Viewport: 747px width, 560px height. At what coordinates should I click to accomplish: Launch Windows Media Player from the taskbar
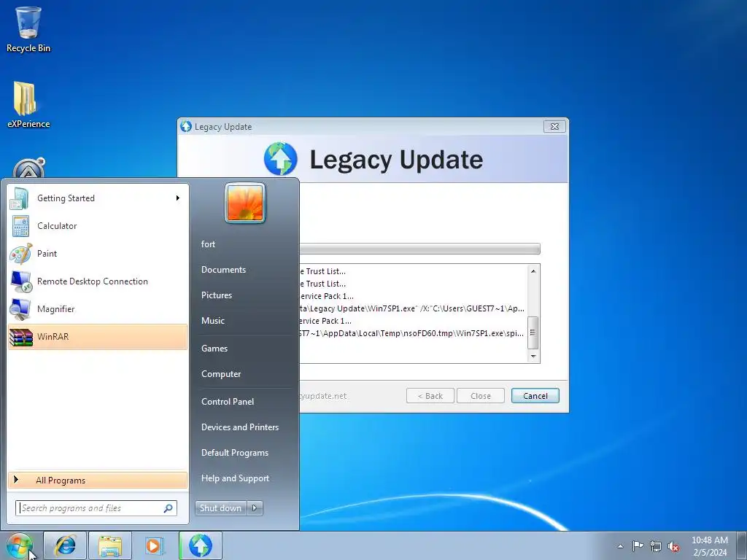coord(154,545)
